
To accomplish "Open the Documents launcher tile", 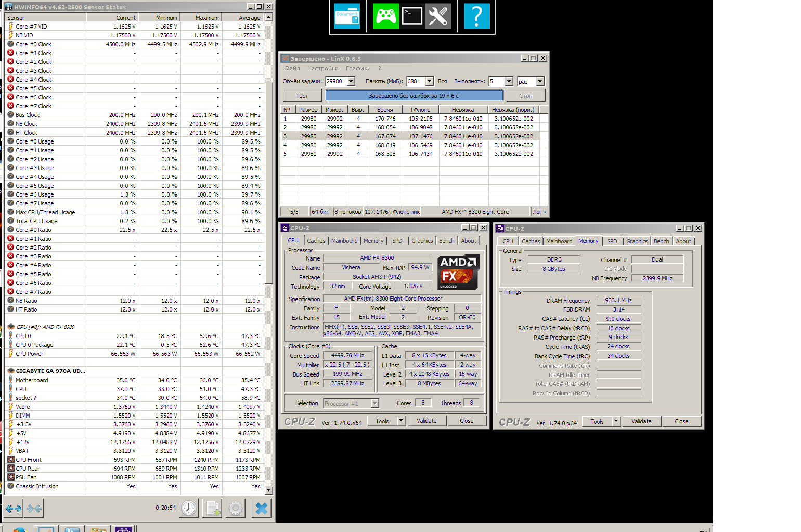I will (x=347, y=16).
